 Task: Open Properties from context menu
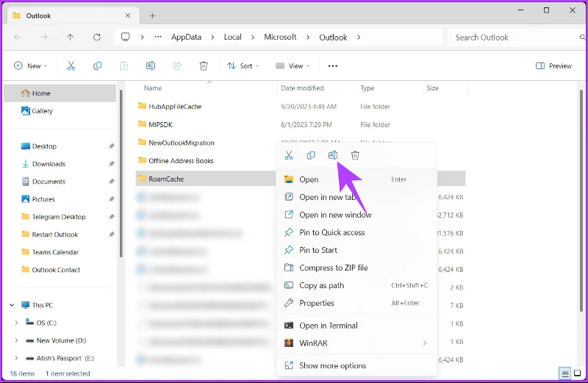click(x=356, y=303)
